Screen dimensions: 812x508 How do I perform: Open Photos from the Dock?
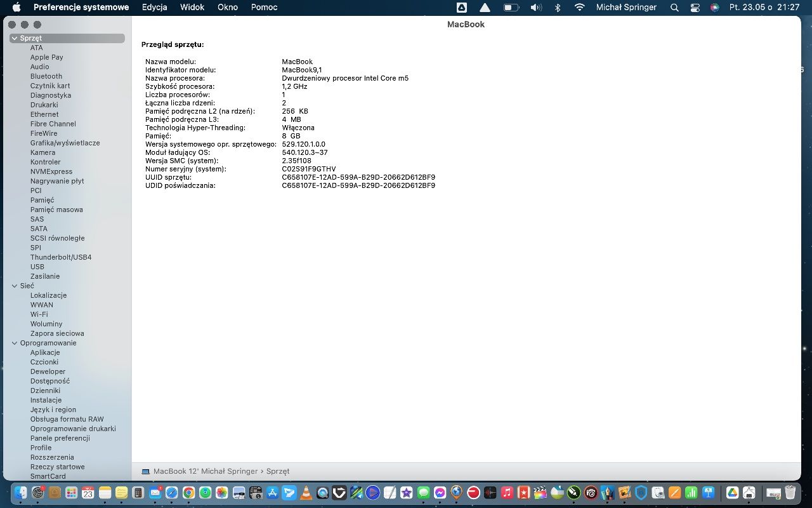[x=221, y=492]
